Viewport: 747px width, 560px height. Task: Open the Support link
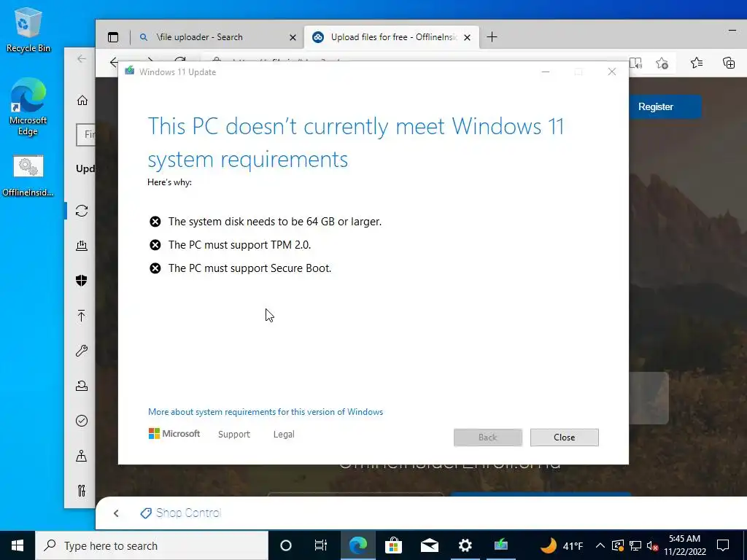[x=234, y=435]
